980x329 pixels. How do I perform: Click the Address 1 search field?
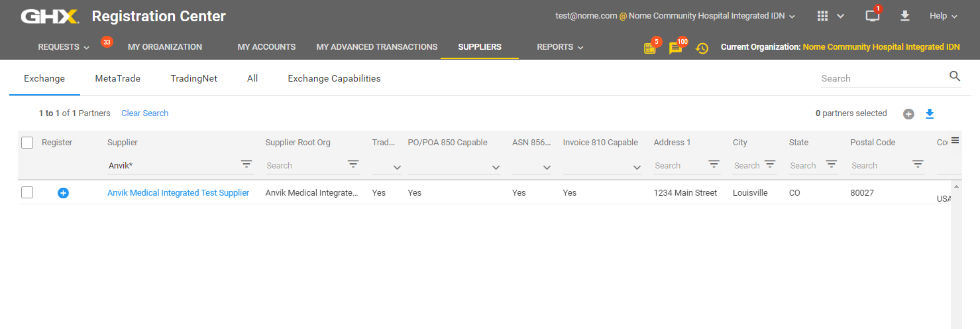[680, 166]
